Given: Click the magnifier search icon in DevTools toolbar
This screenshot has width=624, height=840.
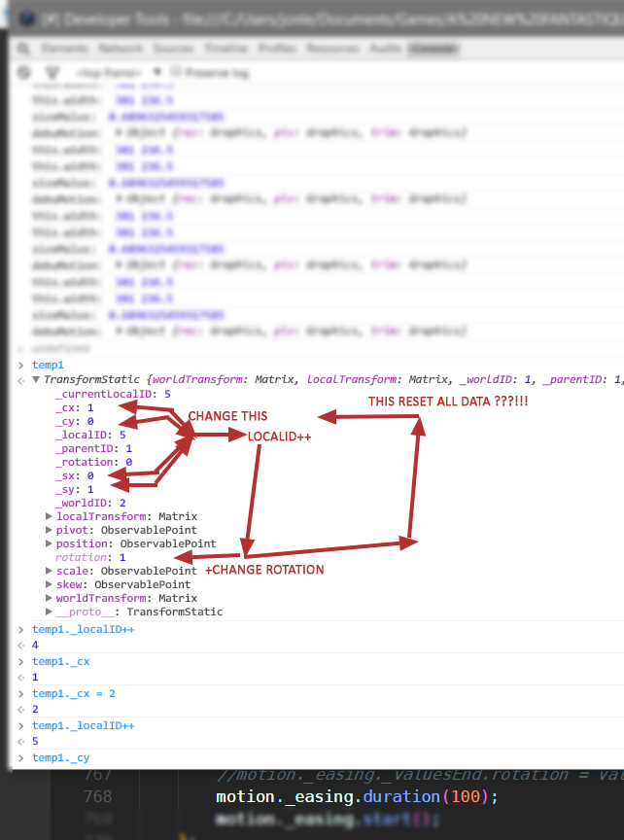Looking at the screenshot, I should 23,49.
